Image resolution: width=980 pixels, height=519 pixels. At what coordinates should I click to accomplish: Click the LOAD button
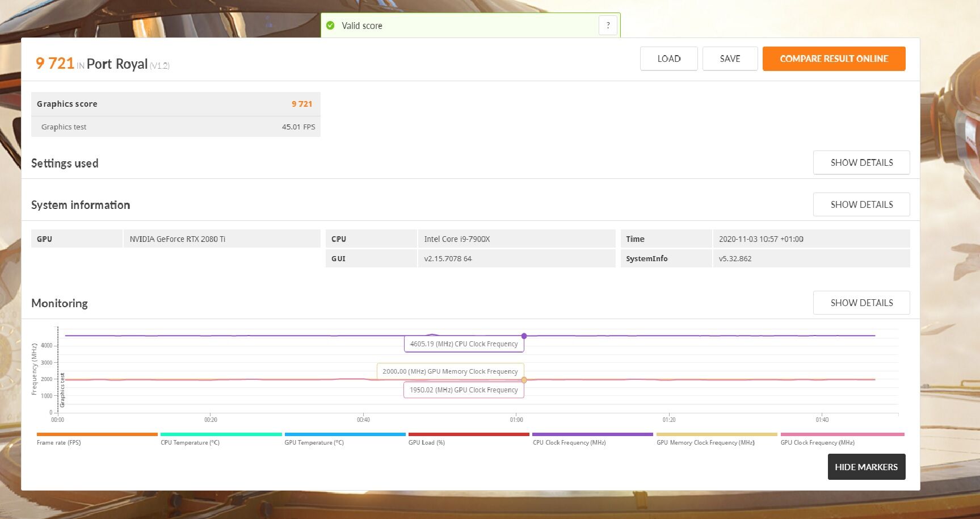[669, 58]
